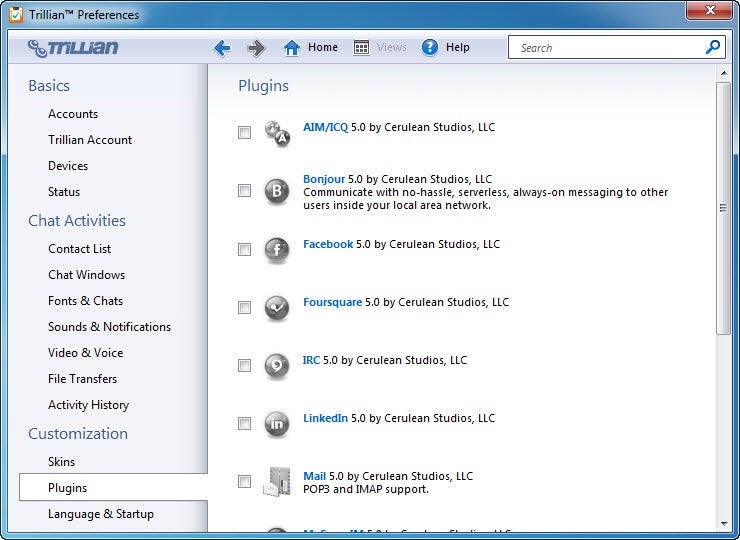Open the IRC plugin link

click(311, 360)
